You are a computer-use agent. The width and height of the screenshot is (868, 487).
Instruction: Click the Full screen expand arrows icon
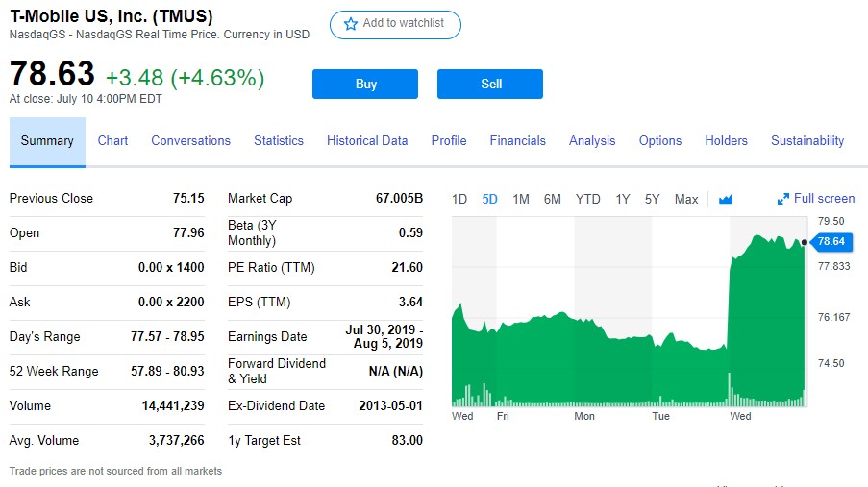click(x=782, y=199)
